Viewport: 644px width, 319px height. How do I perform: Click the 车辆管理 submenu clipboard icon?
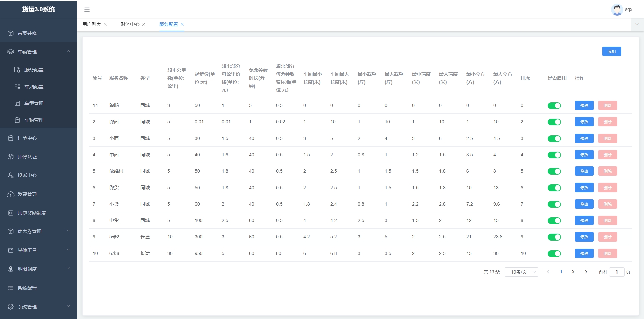pyautogui.click(x=17, y=120)
